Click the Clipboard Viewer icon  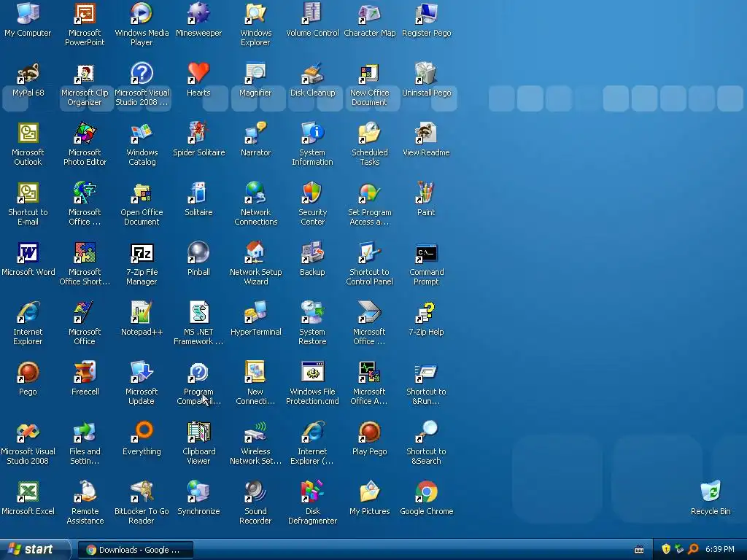tap(198, 432)
